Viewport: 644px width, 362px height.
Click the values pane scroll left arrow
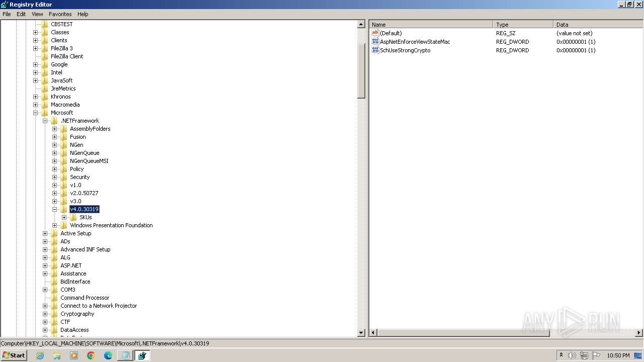373,332
